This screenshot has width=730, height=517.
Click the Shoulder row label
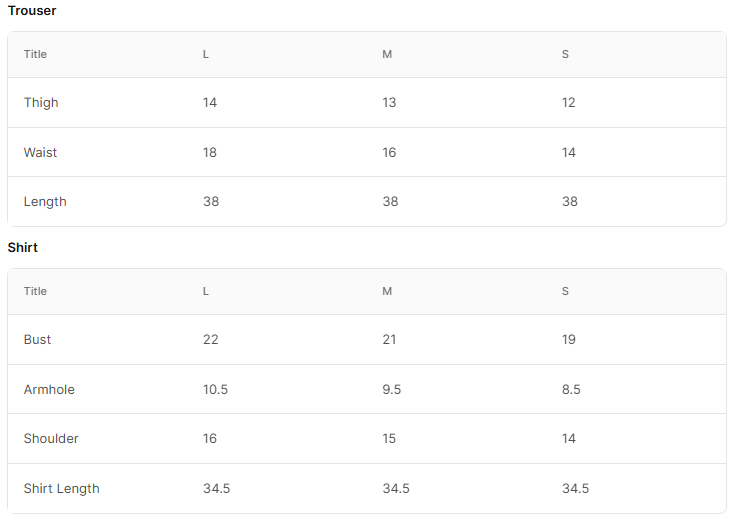(x=51, y=439)
